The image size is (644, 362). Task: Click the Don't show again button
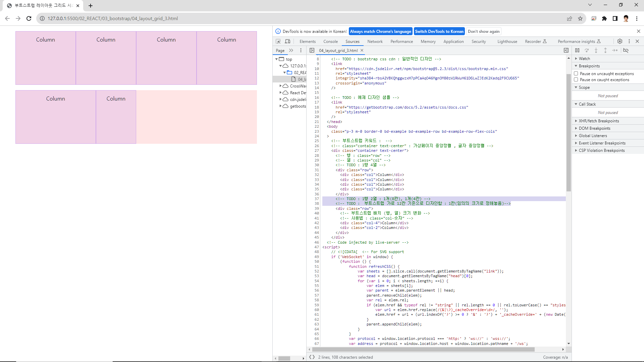click(x=484, y=32)
